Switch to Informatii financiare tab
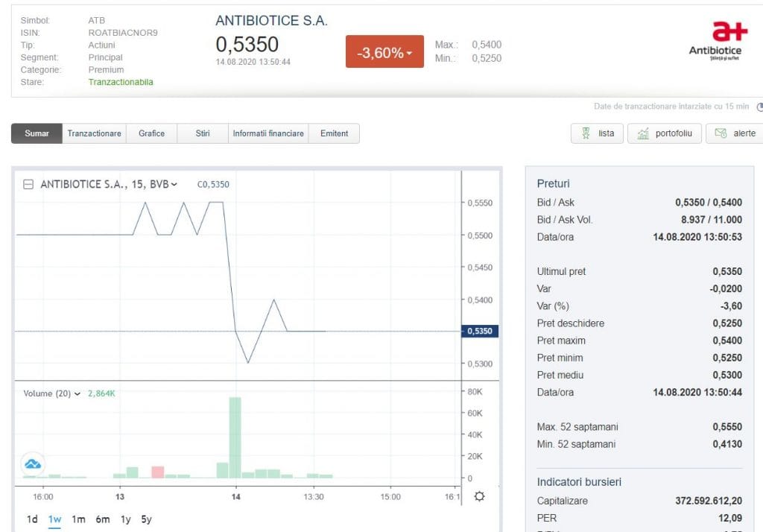The image size is (763, 532). pyautogui.click(x=268, y=133)
